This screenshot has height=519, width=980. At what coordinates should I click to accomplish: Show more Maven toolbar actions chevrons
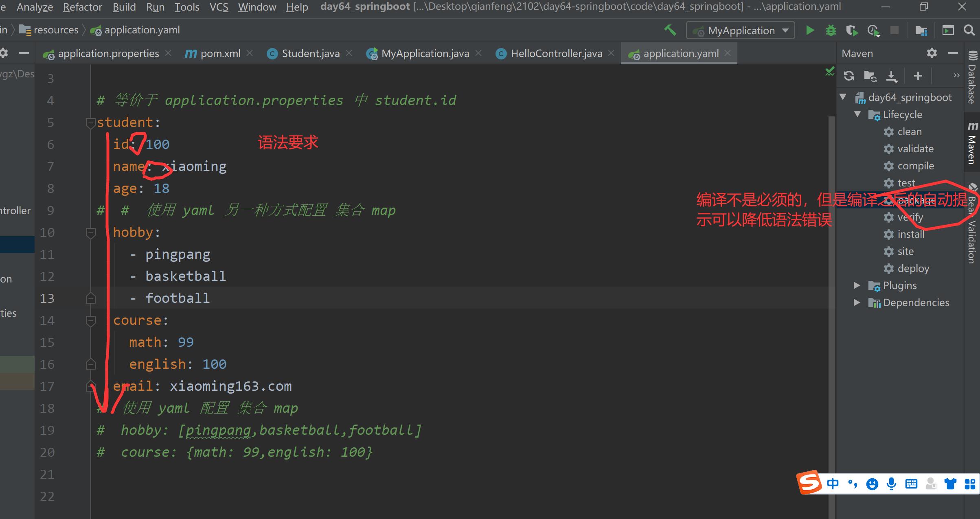pos(956,76)
